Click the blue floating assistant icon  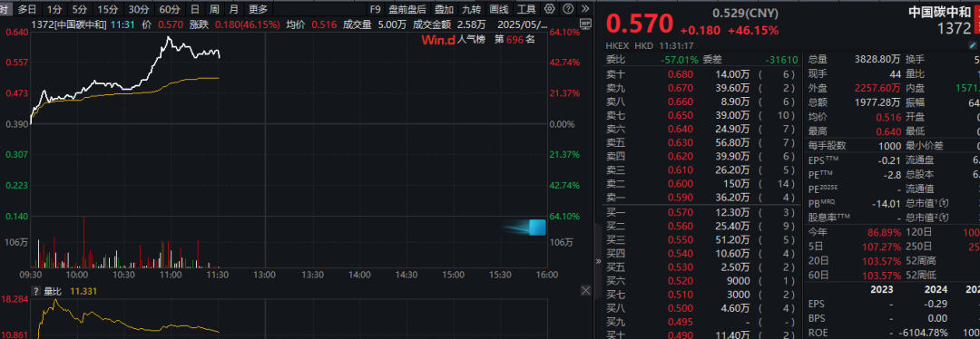pos(537,228)
